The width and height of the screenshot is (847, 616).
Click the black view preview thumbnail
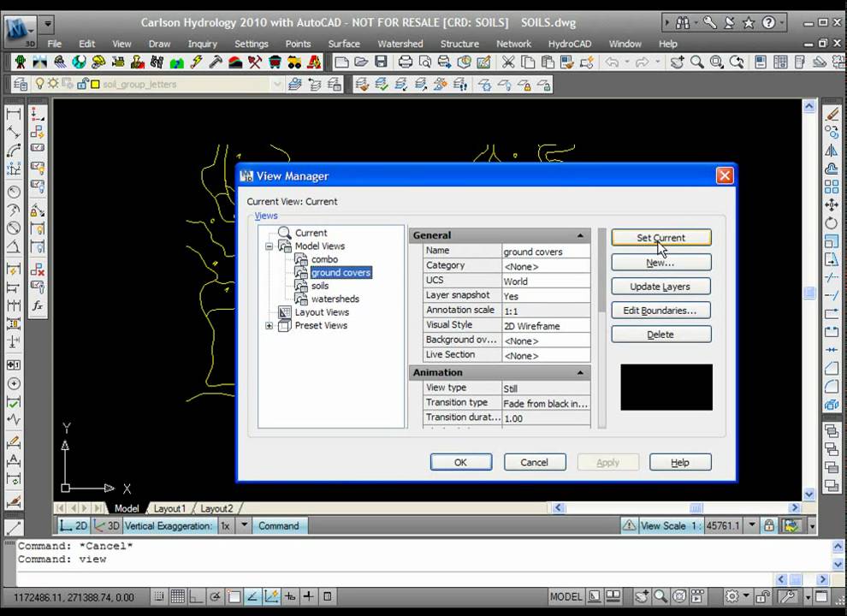click(666, 387)
